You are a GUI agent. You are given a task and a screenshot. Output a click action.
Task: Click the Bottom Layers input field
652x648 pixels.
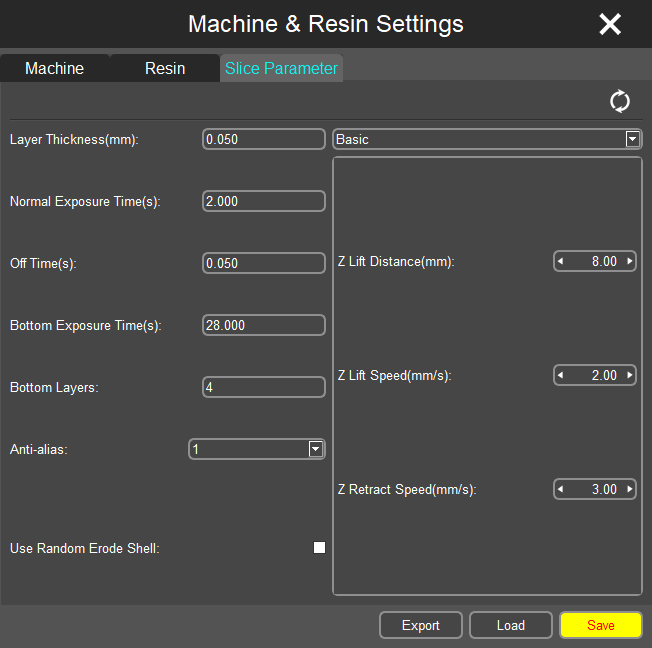(264, 387)
